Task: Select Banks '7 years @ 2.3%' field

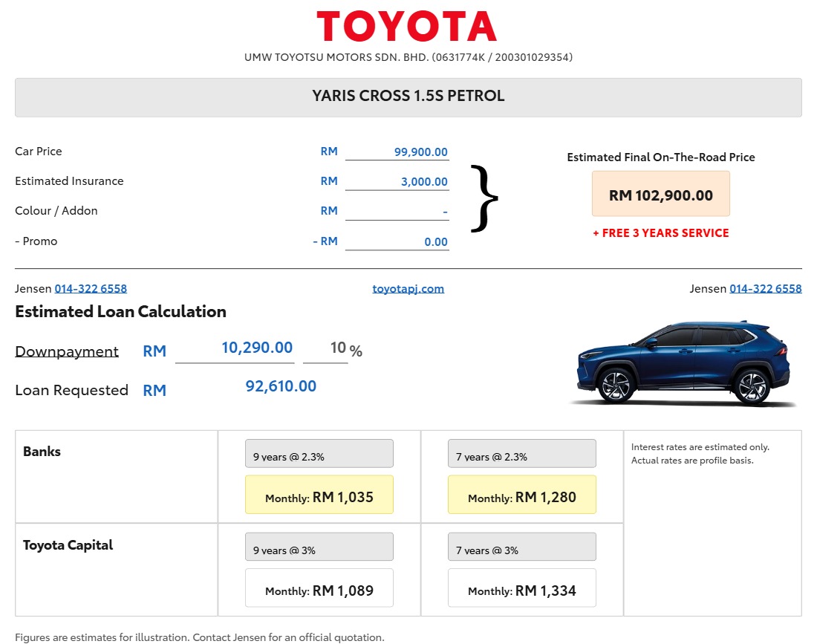Action: [x=522, y=453]
